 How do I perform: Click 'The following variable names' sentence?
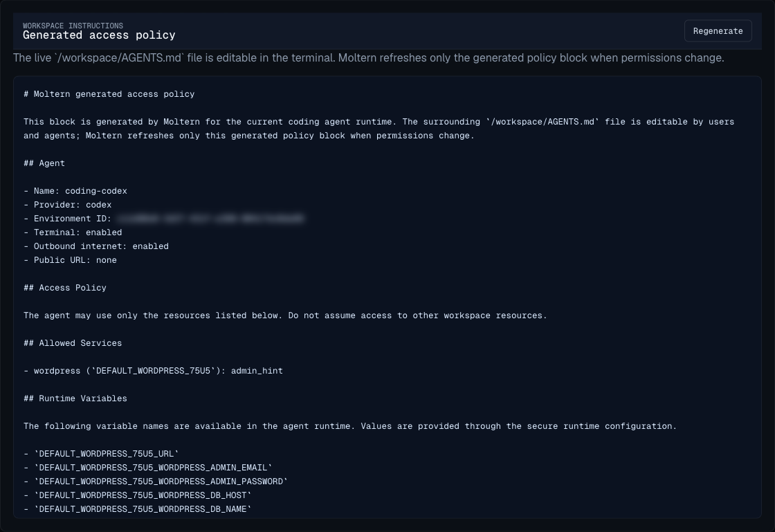click(x=350, y=425)
